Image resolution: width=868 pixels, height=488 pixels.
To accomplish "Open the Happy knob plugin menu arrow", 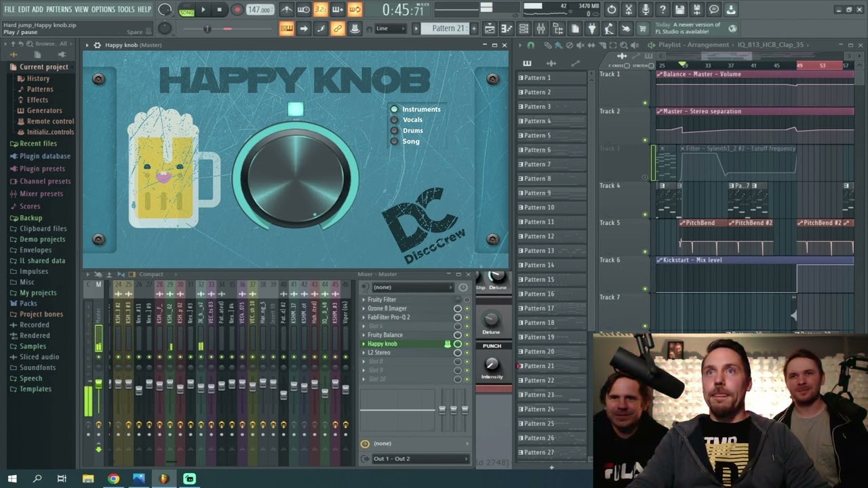I will click(87, 45).
